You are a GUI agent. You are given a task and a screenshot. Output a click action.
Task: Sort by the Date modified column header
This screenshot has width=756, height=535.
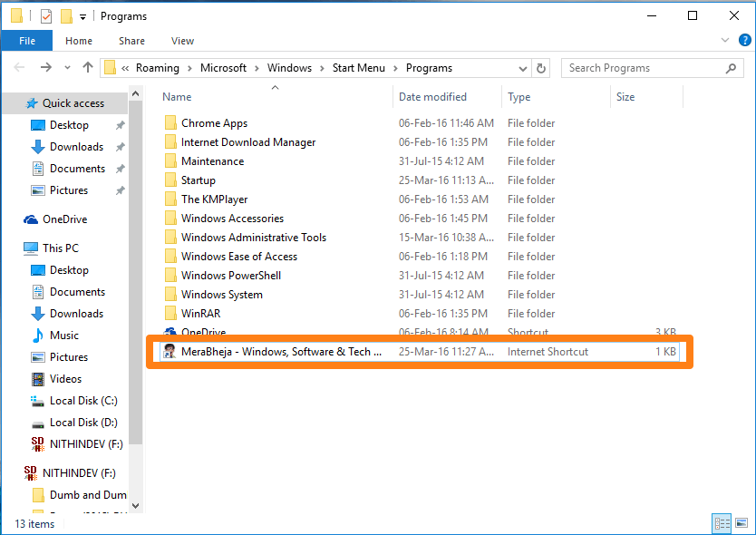point(432,97)
